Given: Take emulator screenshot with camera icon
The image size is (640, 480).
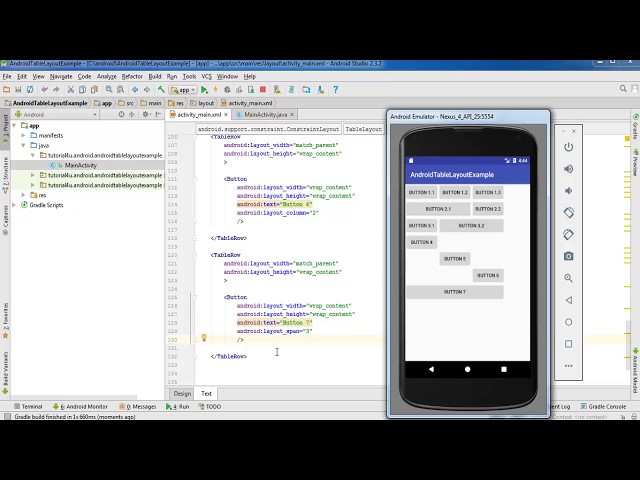Looking at the screenshot, I should pyautogui.click(x=568, y=256).
